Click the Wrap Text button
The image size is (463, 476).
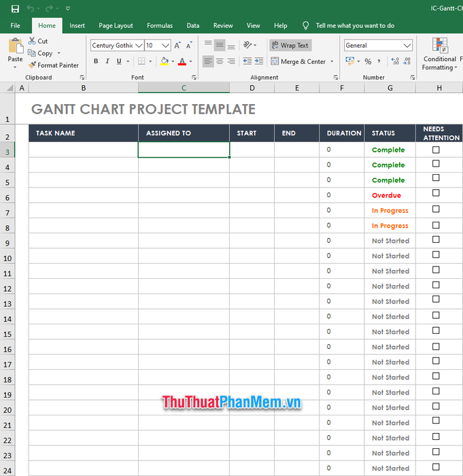tap(290, 46)
